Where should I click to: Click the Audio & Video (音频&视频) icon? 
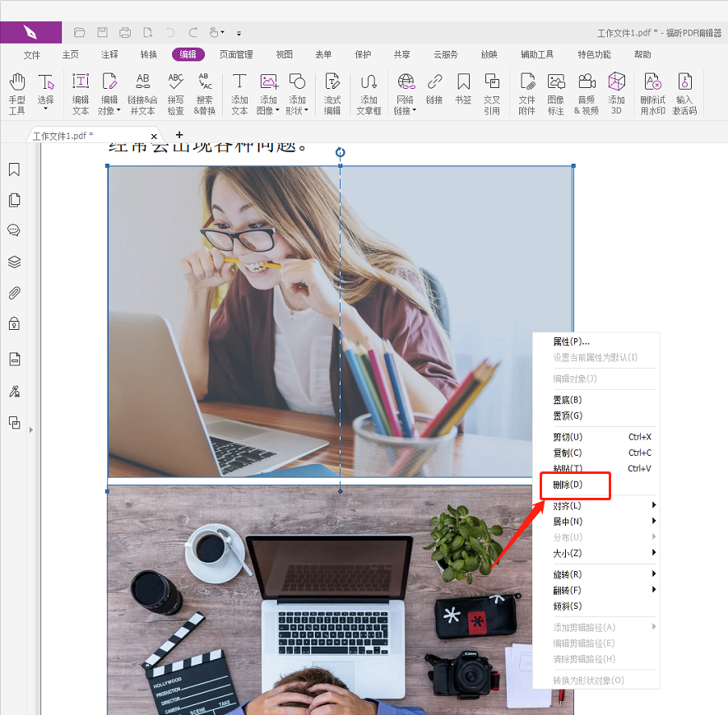(587, 92)
